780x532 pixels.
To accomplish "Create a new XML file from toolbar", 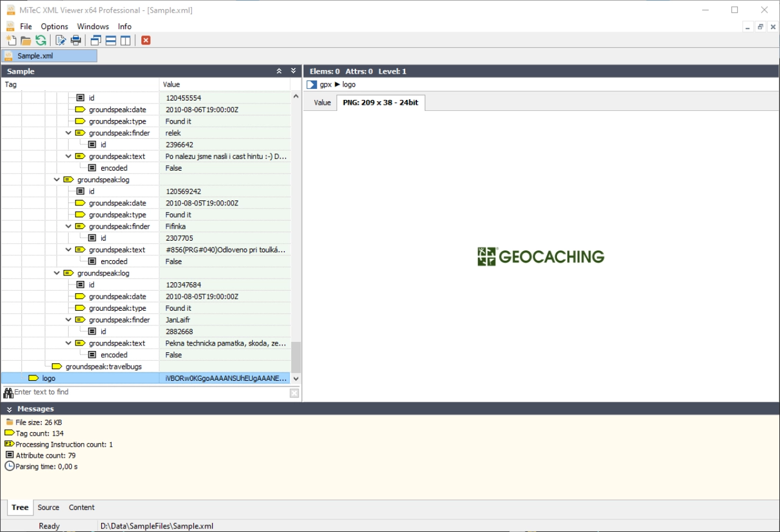I will 11,40.
